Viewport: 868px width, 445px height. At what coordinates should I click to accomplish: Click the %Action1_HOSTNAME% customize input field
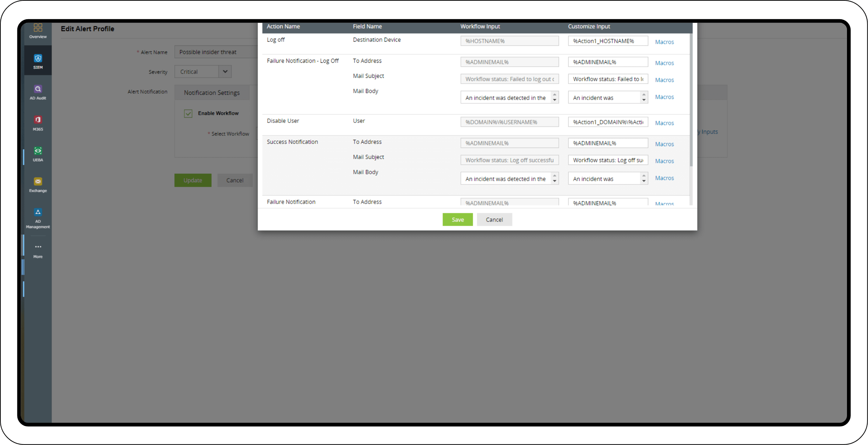pyautogui.click(x=608, y=41)
